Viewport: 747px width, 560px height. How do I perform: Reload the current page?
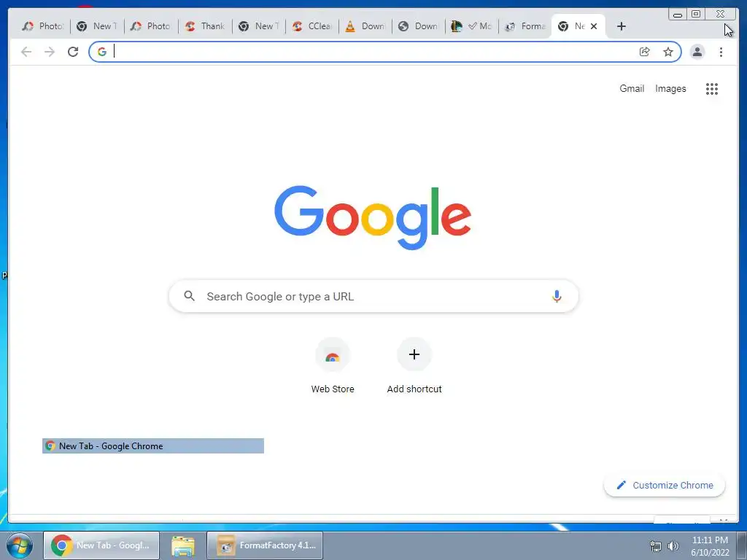73,52
